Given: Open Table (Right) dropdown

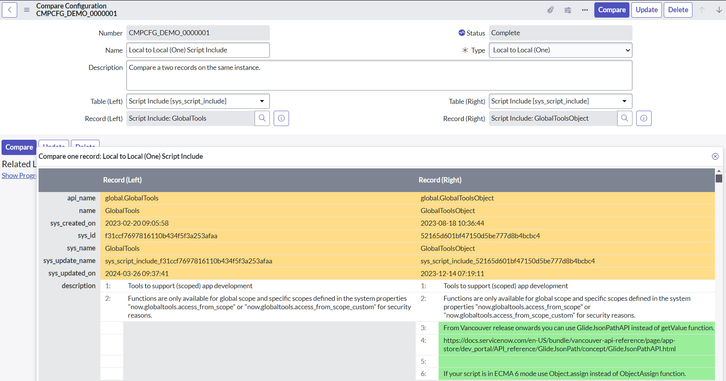Looking at the screenshot, I should click(560, 101).
